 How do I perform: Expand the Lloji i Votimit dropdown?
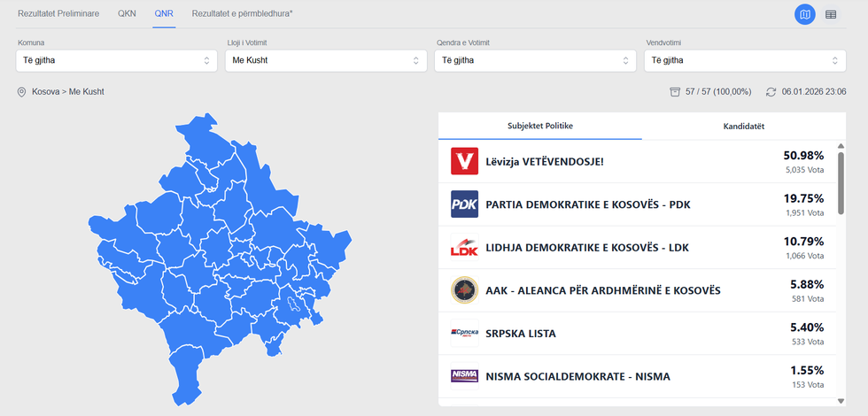click(x=325, y=60)
